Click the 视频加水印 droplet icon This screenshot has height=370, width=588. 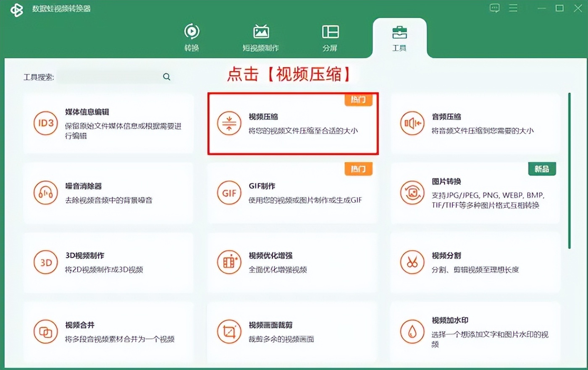point(412,332)
